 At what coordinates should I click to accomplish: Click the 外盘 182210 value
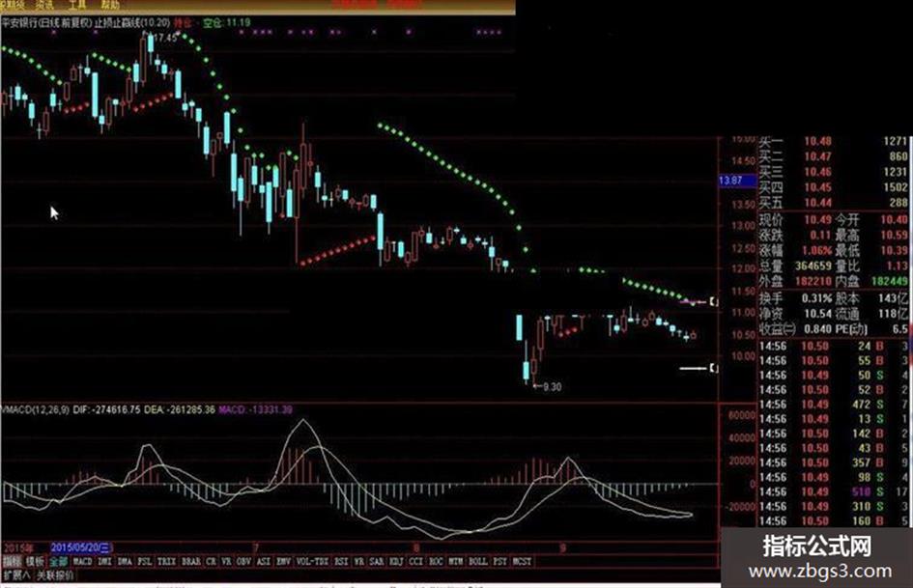pos(813,282)
